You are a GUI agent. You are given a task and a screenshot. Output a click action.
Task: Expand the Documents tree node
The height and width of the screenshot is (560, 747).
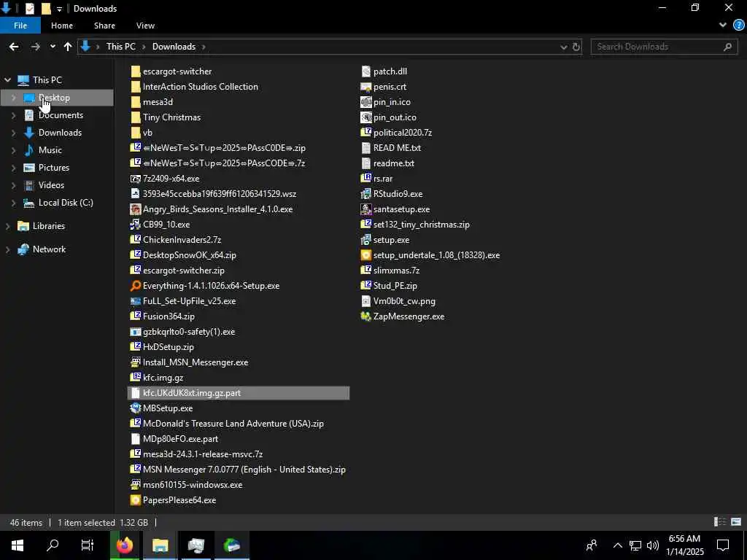pyautogui.click(x=13, y=115)
